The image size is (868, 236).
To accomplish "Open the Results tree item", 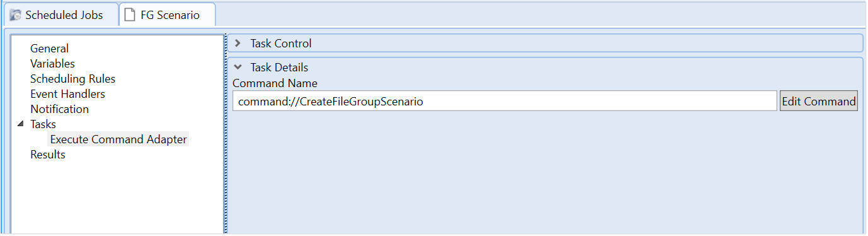I will (47, 155).
